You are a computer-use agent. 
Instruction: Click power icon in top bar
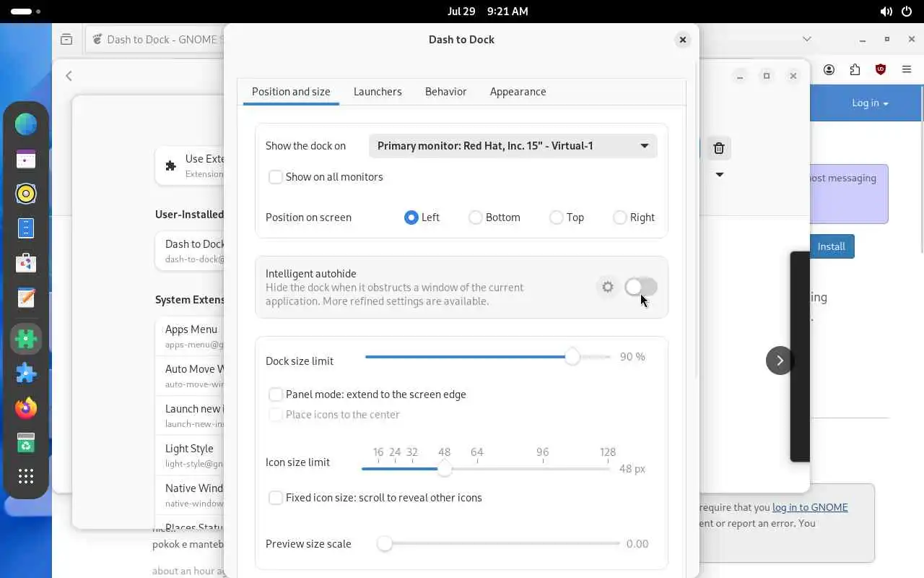pyautogui.click(x=907, y=12)
